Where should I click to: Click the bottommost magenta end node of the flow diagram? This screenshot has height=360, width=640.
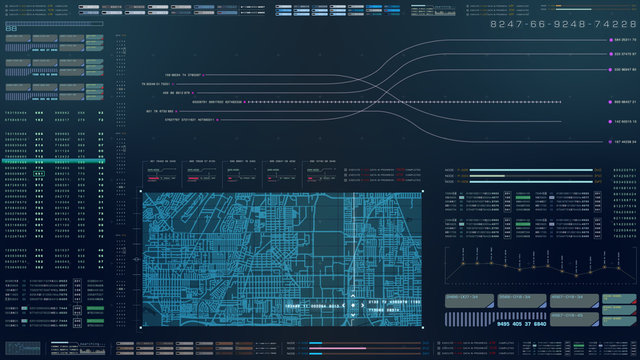(610, 142)
